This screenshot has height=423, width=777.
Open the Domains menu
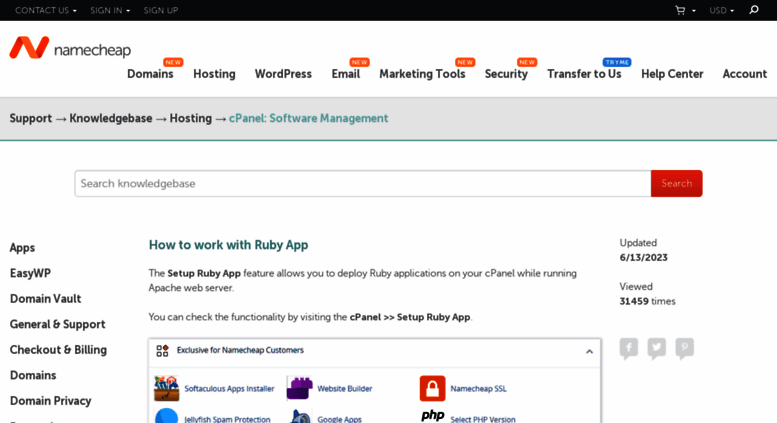(150, 74)
